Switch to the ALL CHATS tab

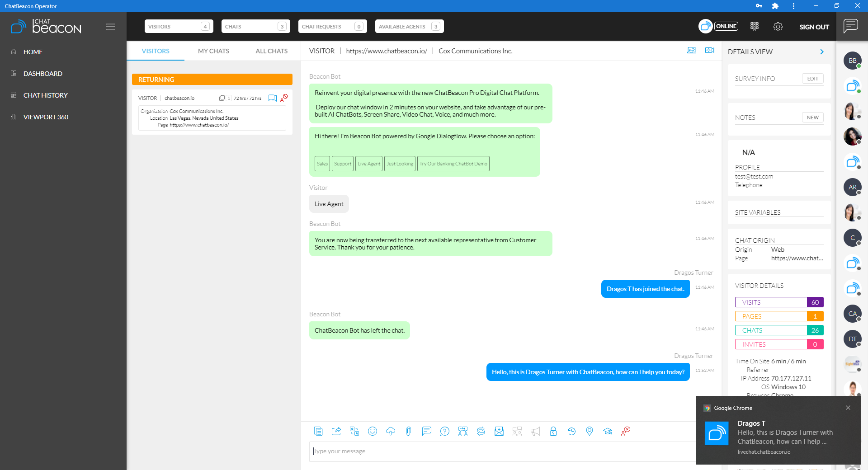(272, 51)
